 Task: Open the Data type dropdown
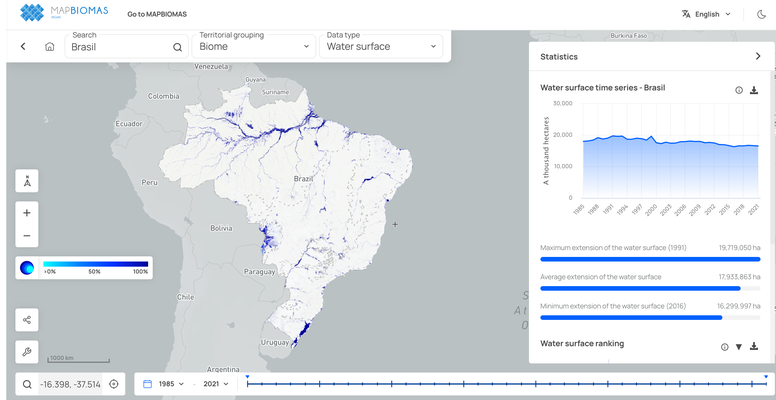382,46
